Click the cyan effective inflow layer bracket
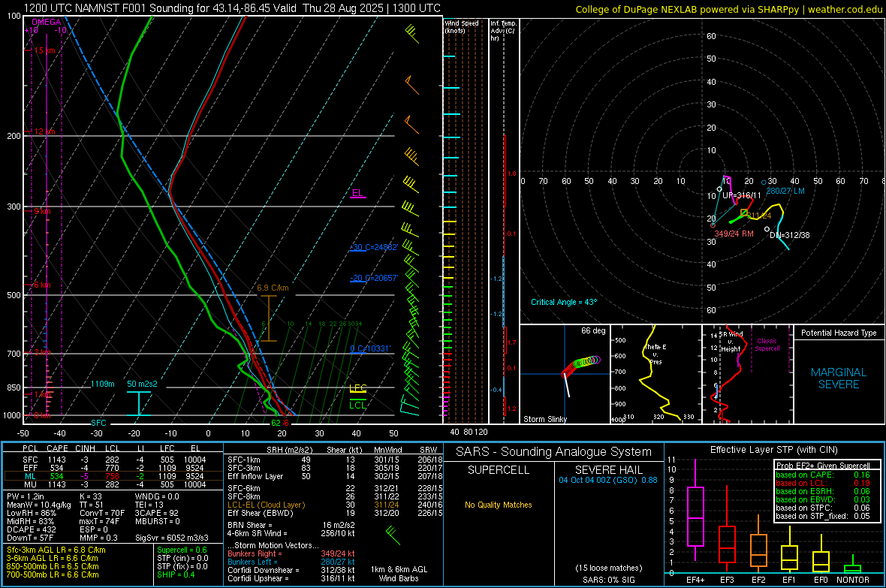Image resolution: width=886 pixels, height=588 pixels. 138,403
